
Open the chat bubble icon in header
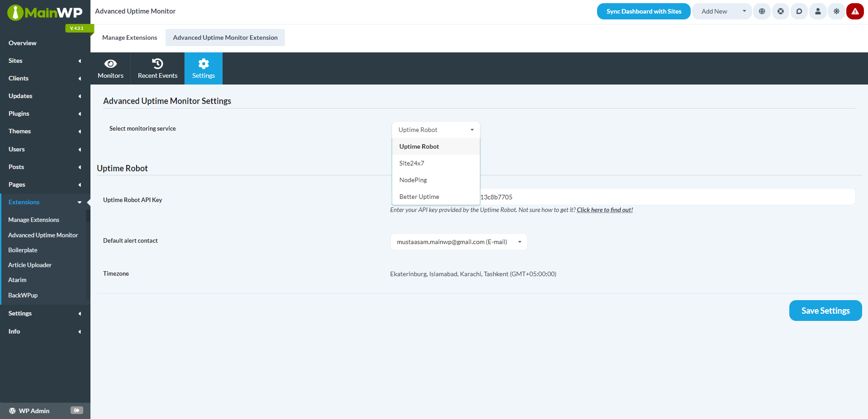[799, 11]
